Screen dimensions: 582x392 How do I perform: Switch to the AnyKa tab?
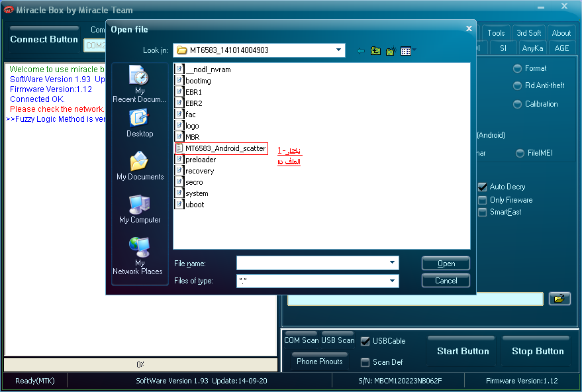click(x=532, y=48)
